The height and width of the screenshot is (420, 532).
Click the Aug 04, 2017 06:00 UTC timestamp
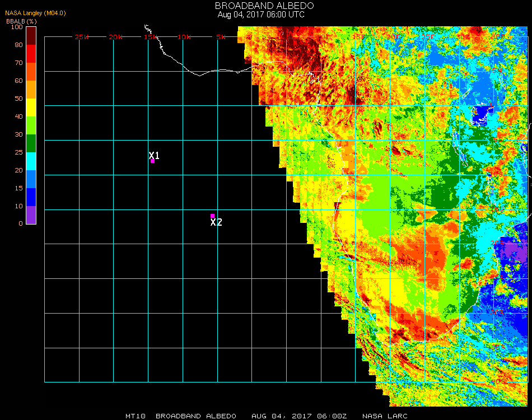tap(261, 15)
